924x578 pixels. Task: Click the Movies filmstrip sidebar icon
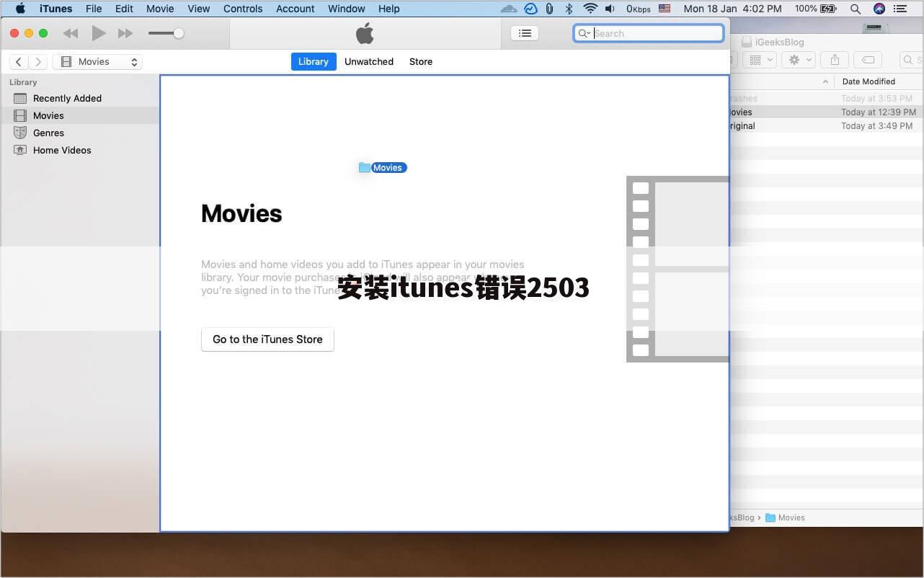point(20,115)
